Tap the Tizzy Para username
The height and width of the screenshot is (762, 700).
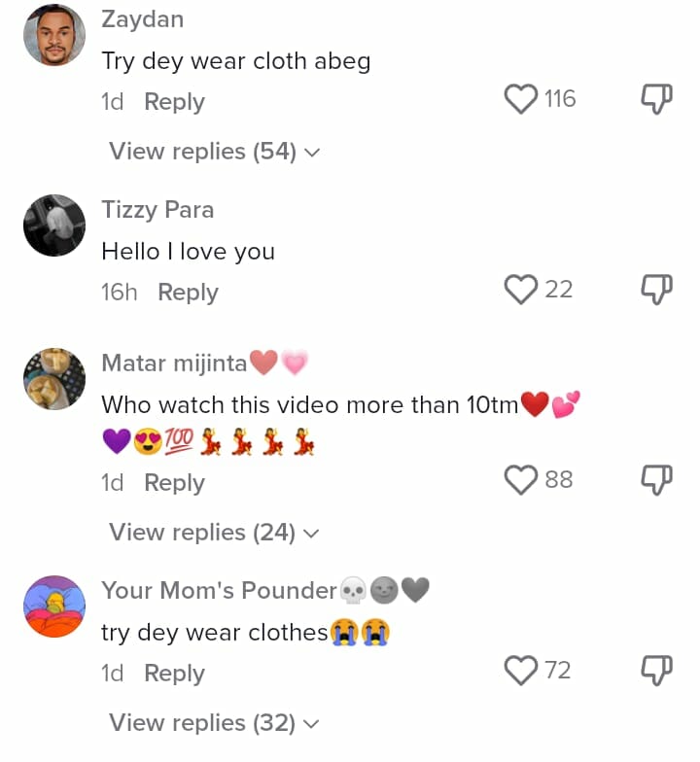click(157, 210)
